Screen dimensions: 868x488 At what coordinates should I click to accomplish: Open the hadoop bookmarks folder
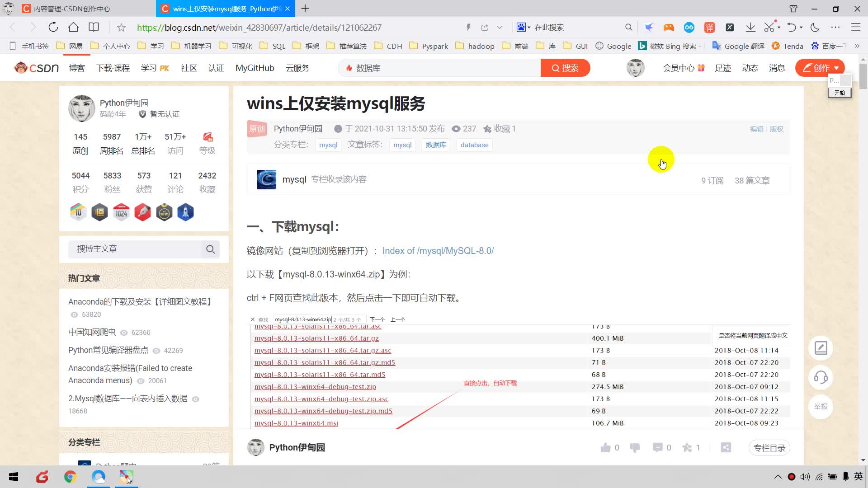pos(476,46)
